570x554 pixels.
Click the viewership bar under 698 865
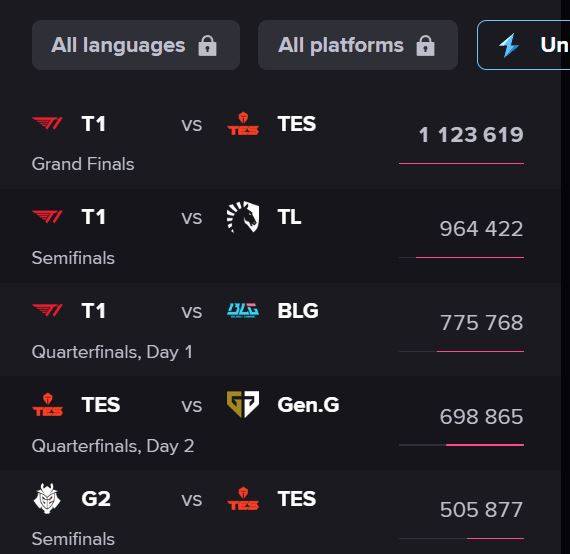pyautogui.click(x=461, y=445)
